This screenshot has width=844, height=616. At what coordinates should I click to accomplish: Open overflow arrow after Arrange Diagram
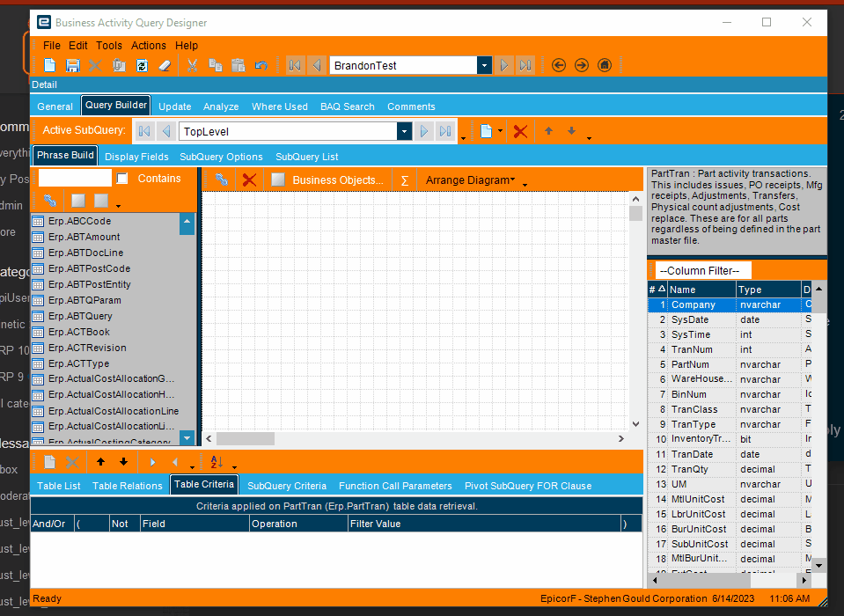pyautogui.click(x=525, y=185)
